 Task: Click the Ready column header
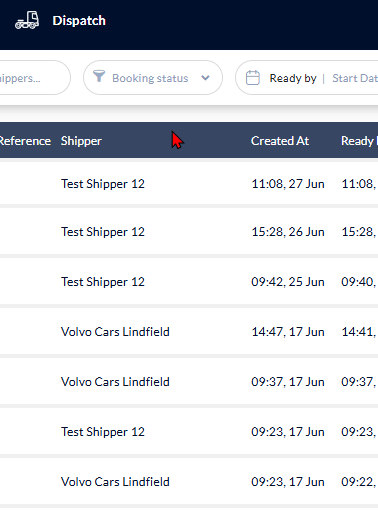(x=359, y=141)
